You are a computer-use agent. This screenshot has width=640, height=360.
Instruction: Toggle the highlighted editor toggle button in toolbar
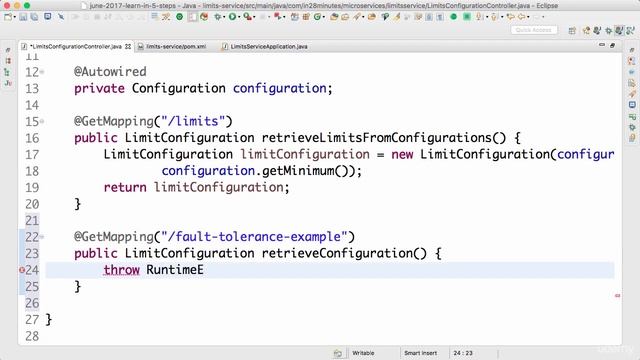192,17
